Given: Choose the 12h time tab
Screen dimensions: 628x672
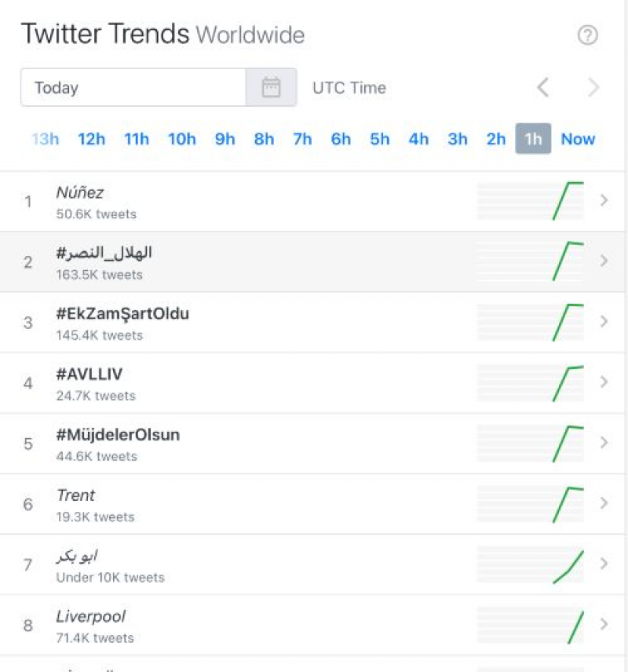Looking at the screenshot, I should pos(91,139).
